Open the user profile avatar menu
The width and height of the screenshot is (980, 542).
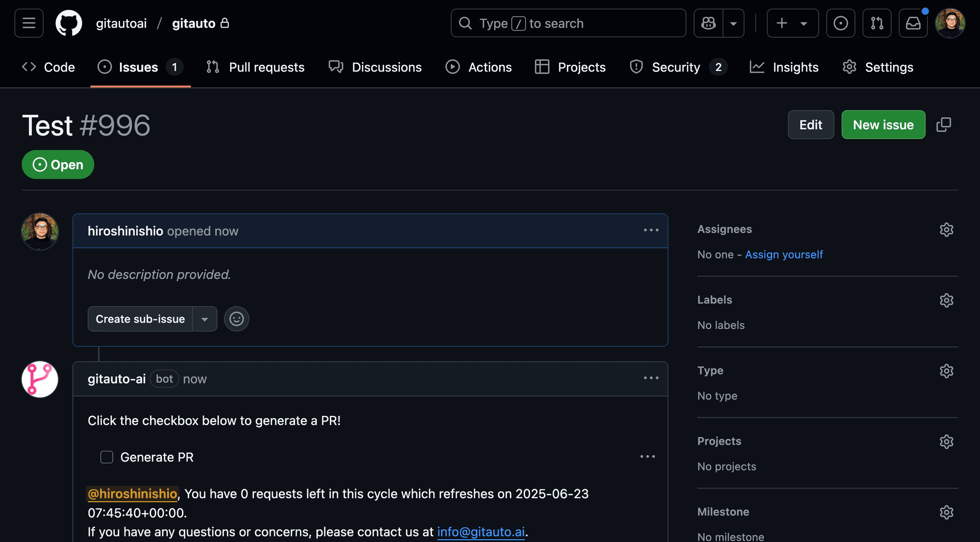(950, 23)
